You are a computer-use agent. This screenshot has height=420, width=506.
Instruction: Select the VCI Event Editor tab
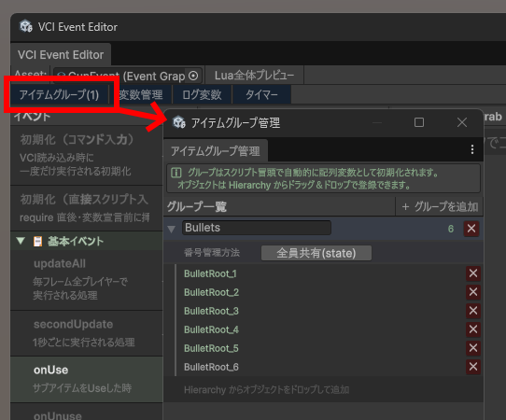(x=61, y=55)
